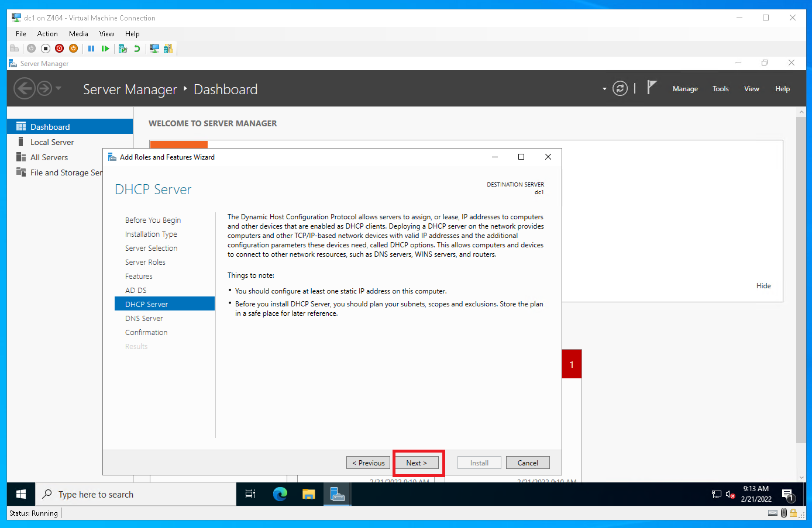Pause the virtual machine

(x=91, y=49)
